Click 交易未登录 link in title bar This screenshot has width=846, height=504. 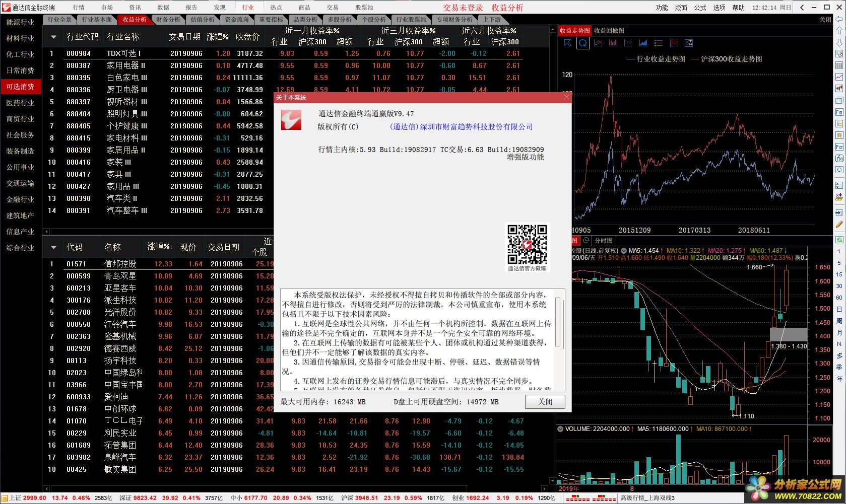(x=463, y=8)
